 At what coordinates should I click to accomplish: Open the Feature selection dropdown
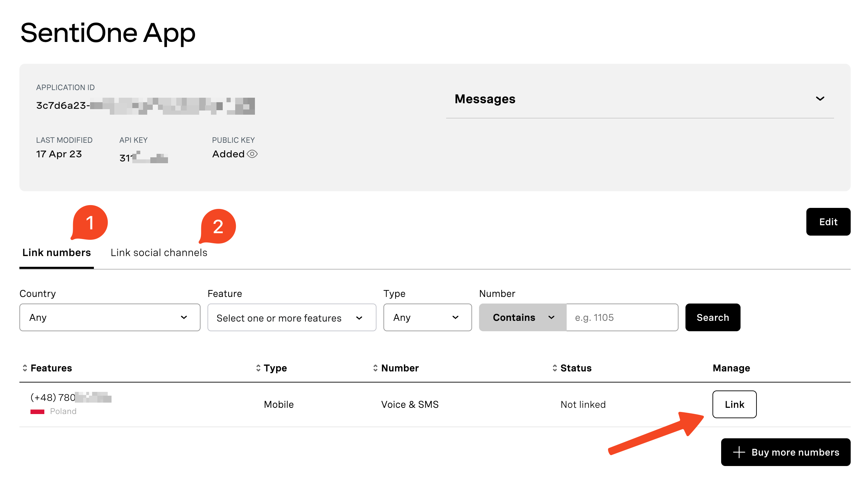coord(292,317)
